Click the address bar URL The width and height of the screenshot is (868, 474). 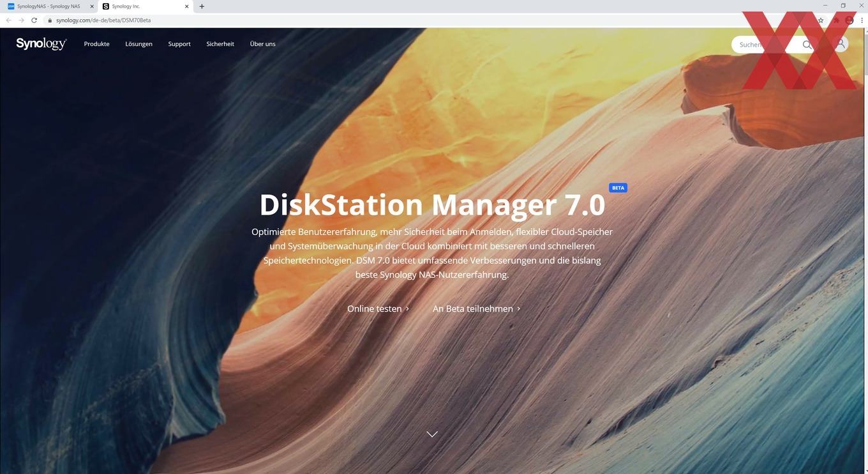[103, 20]
